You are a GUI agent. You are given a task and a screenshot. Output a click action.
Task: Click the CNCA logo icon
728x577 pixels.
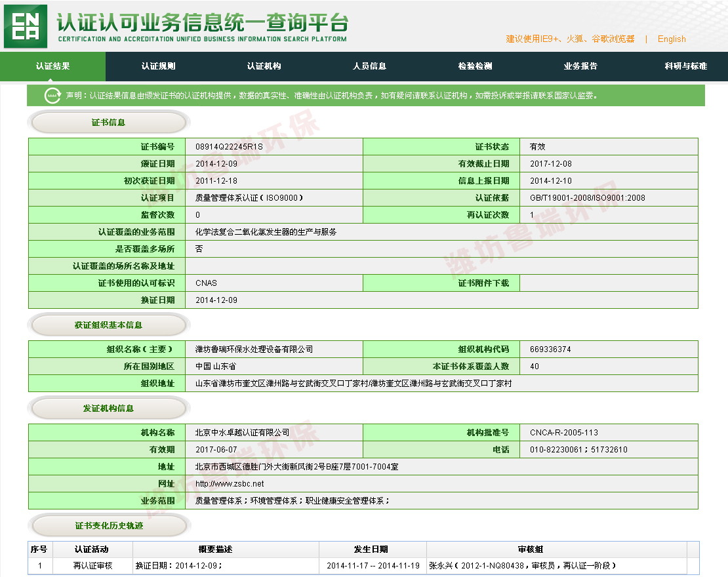point(26,26)
